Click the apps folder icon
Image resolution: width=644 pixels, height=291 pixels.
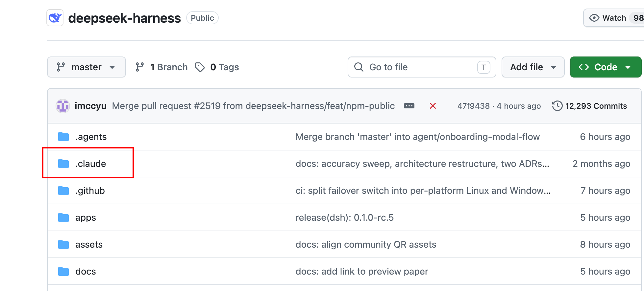[x=63, y=217]
